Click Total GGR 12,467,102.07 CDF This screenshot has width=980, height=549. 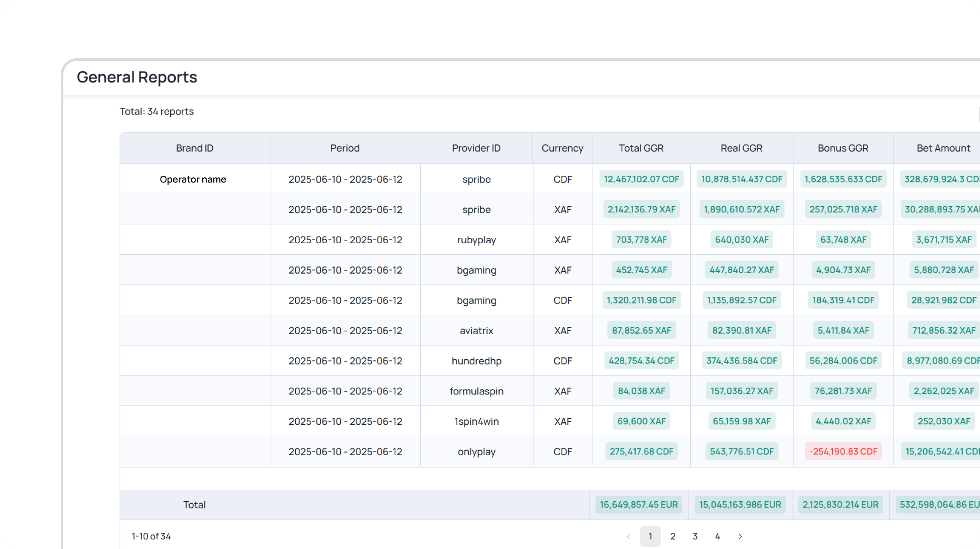coord(642,179)
